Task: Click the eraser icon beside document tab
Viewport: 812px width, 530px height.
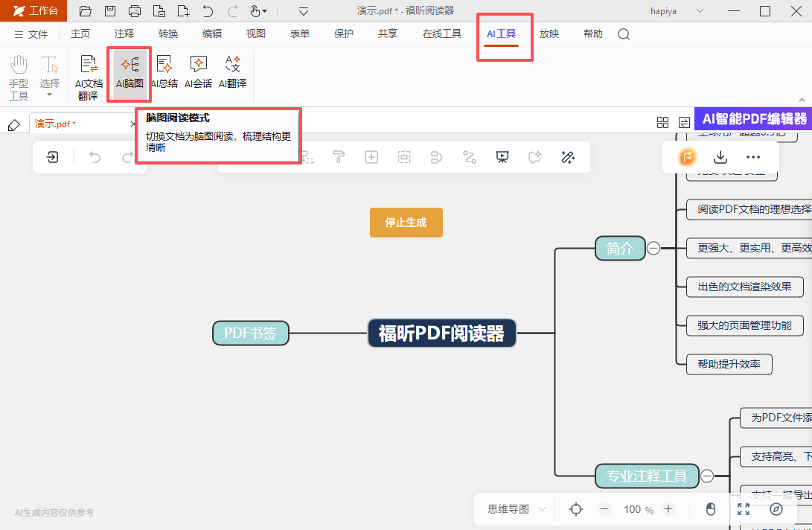Action: click(x=14, y=125)
